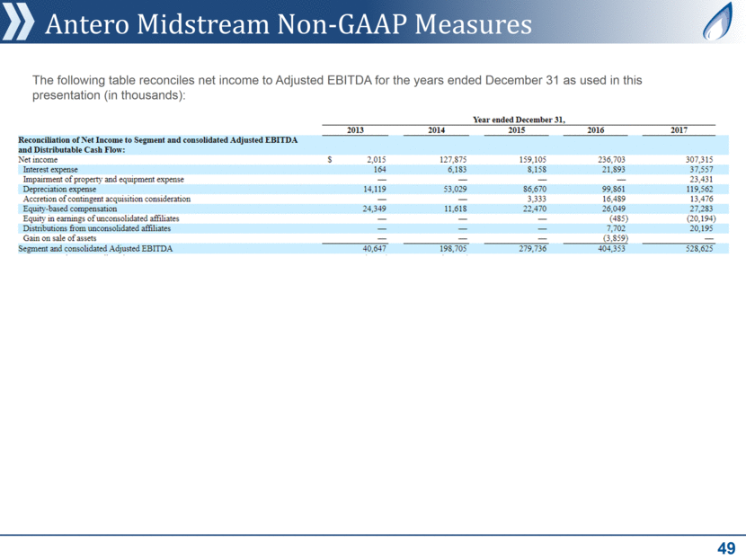Screen dimensions: 746x560
Task: Select the Adjusted EBITDA total 528,625
Action: pos(699,249)
